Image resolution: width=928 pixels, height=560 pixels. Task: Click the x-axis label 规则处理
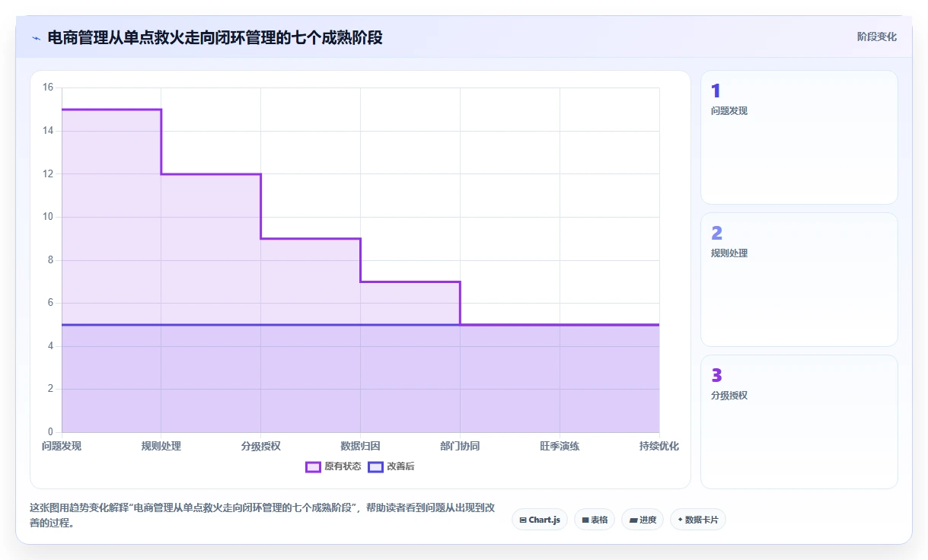click(x=161, y=446)
